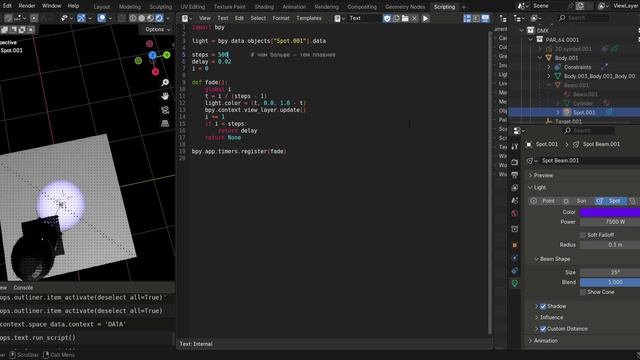
Task: Open the View menu in text editor
Action: click(x=204, y=18)
